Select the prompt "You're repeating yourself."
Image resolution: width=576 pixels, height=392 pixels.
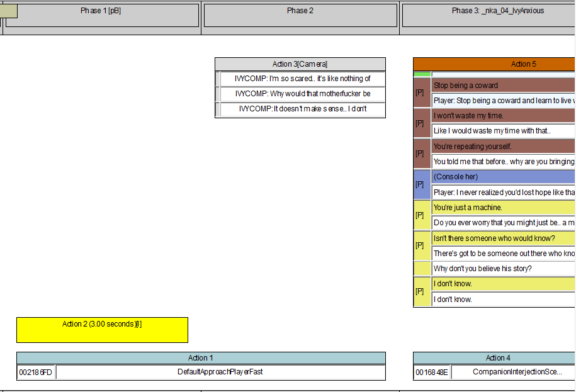(x=503, y=147)
